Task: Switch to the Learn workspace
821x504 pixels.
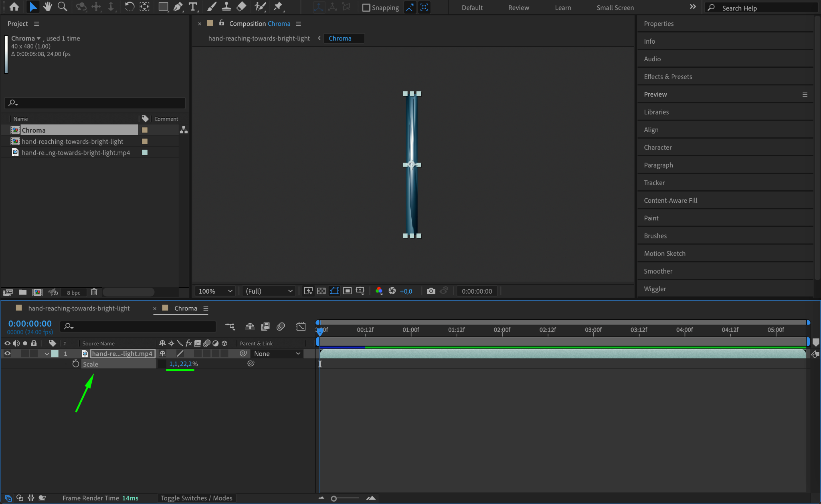Action: point(562,8)
